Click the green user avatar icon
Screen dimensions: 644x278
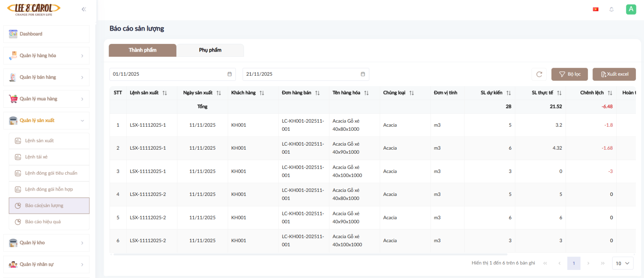[x=631, y=9]
